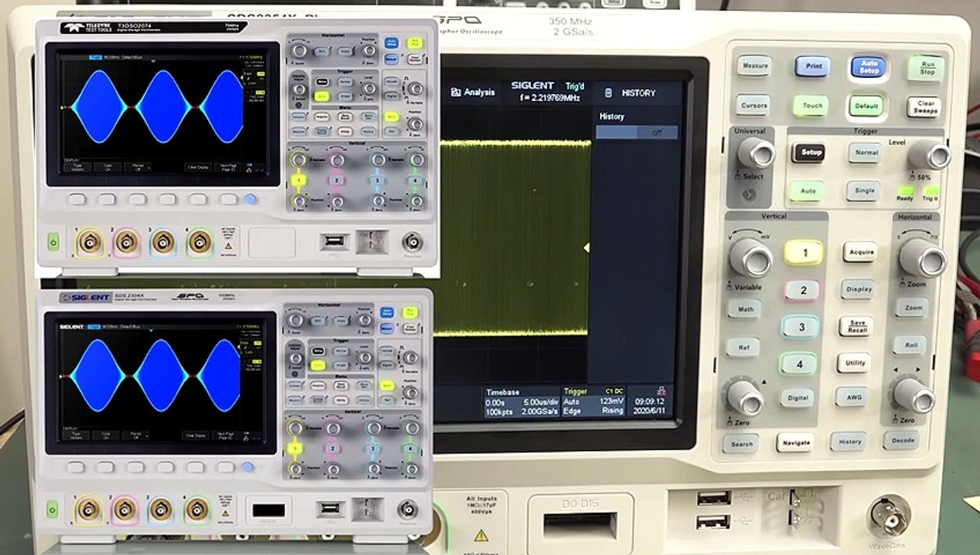The width and height of the screenshot is (980, 555).
Task: Adjust the Trigger Level knob
Action: [x=928, y=155]
